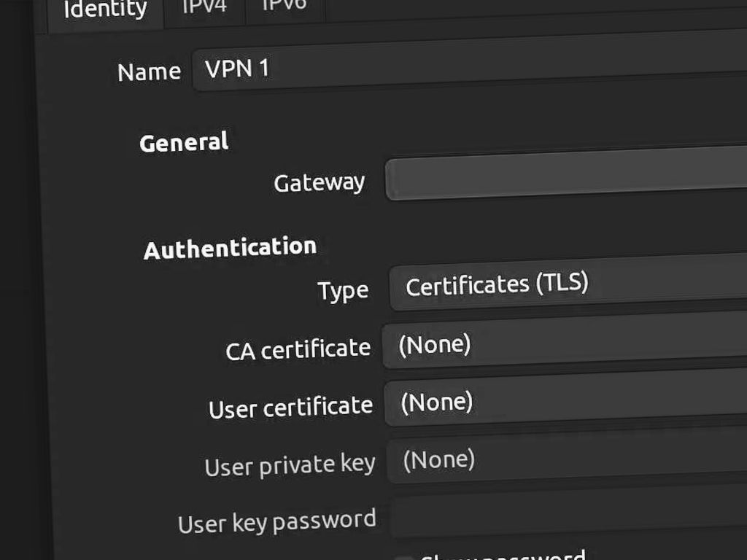The height and width of the screenshot is (560, 747).
Task: Click the User certificate label
Action: (x=290, y=408)
